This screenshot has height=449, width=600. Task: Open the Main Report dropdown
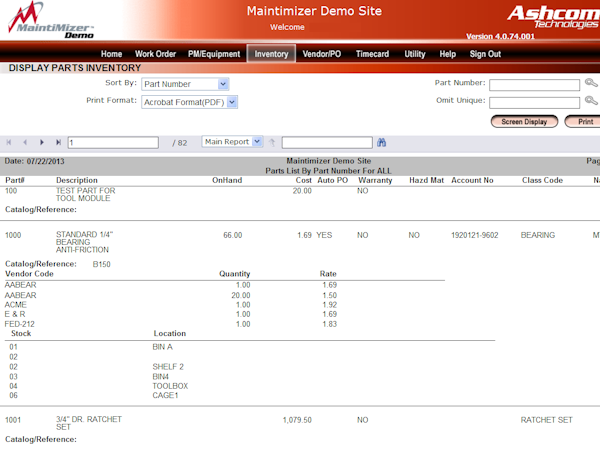coord(232,142)
